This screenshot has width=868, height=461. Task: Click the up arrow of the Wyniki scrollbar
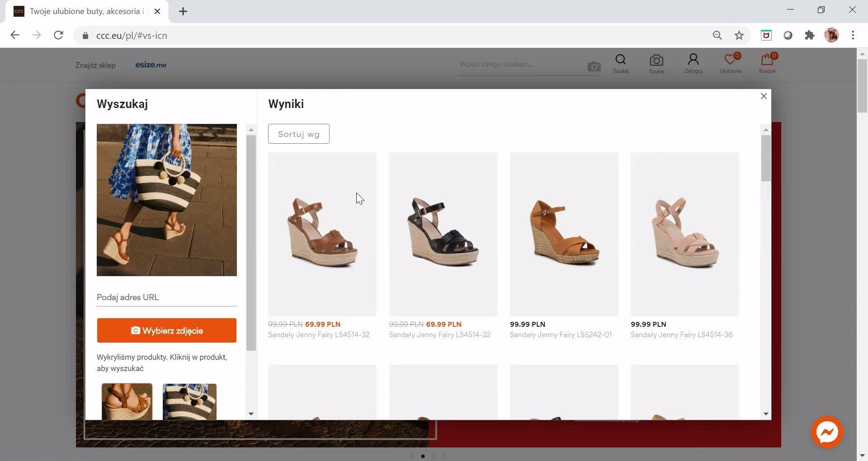pos(766,130)
